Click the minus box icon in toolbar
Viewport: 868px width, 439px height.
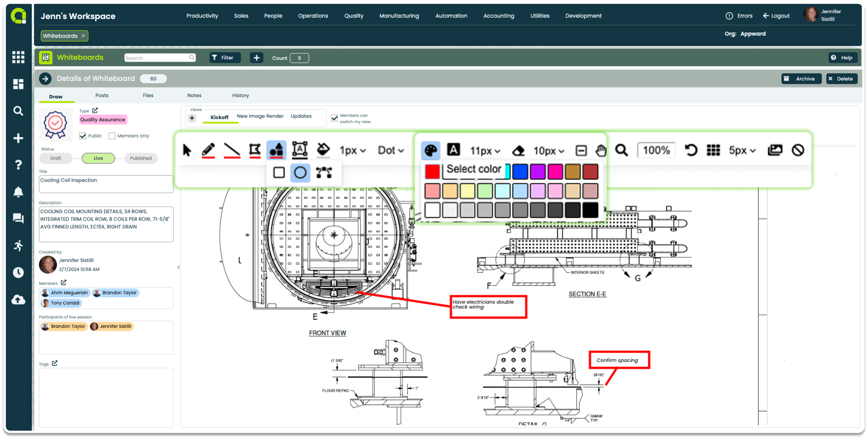[x=581, y=151]
